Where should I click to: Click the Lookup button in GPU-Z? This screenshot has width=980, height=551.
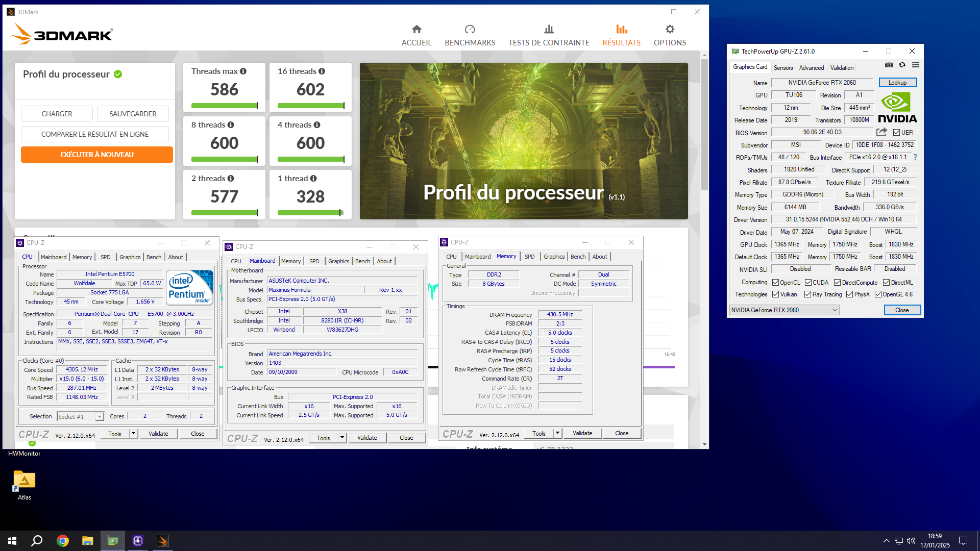(x=897, y=83)
